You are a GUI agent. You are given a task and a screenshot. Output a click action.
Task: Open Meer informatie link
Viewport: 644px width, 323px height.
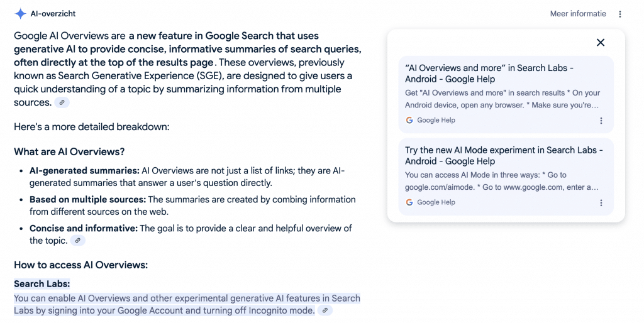[578, 14]
